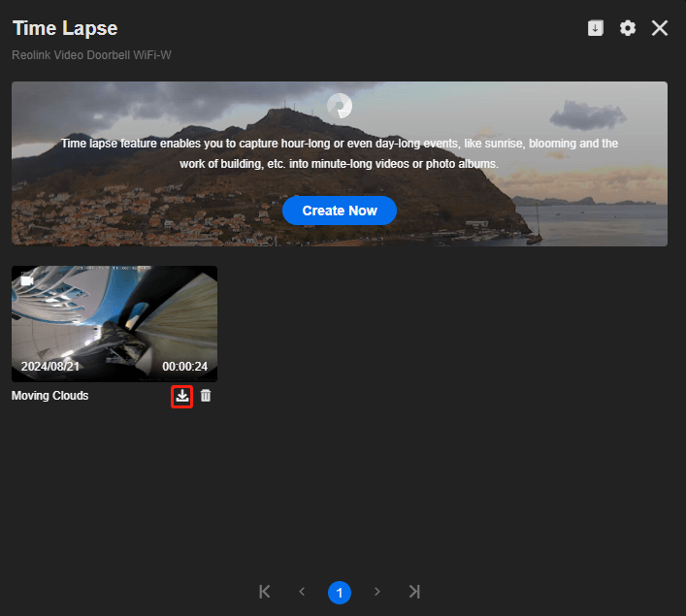Close the Time Lapse panel
Image resolution: width=686 pixels, height=616 pixels.
(659, 28)
